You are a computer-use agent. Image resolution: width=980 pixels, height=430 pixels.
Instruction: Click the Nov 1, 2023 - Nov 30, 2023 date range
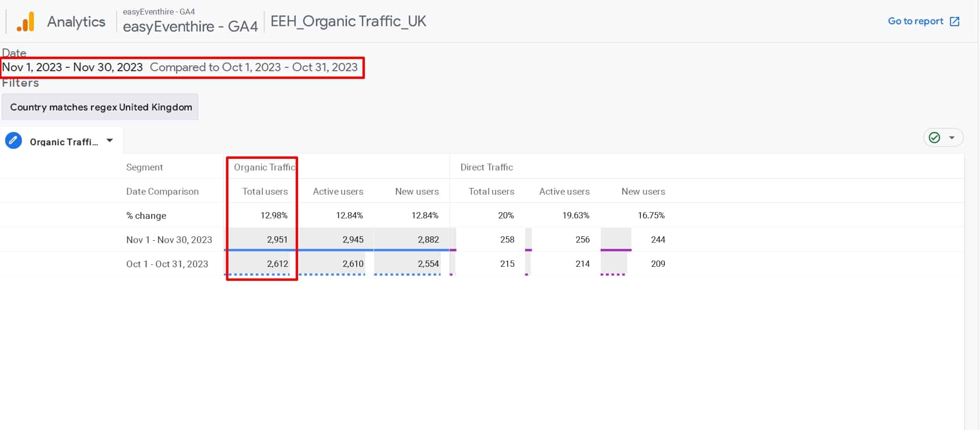tap(73, 67)
